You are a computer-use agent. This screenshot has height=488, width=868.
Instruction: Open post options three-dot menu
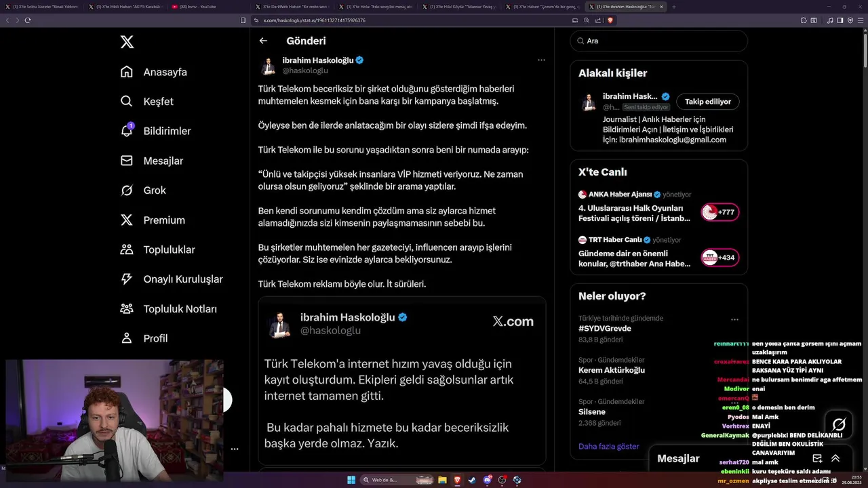click(x=541, y=60)
